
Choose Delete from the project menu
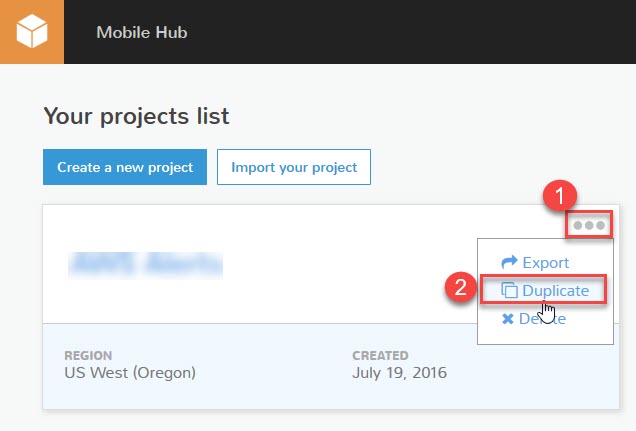(x=533, y=319)
